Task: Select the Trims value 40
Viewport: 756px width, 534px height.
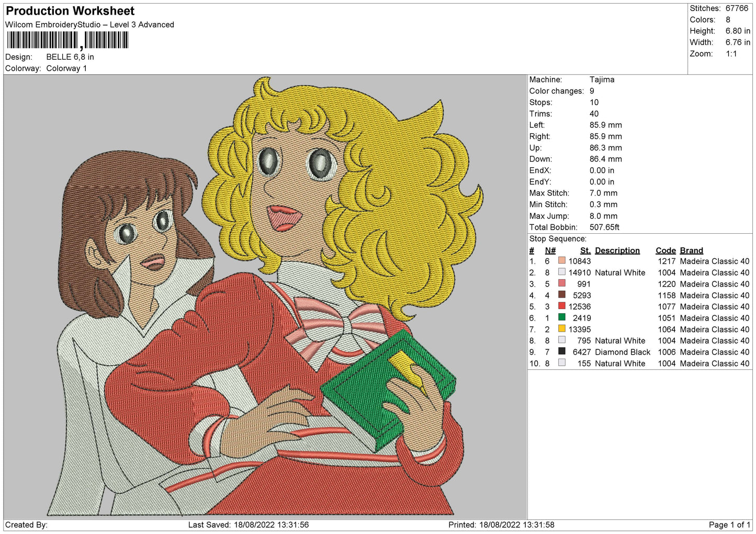Action: pos(594,114)
